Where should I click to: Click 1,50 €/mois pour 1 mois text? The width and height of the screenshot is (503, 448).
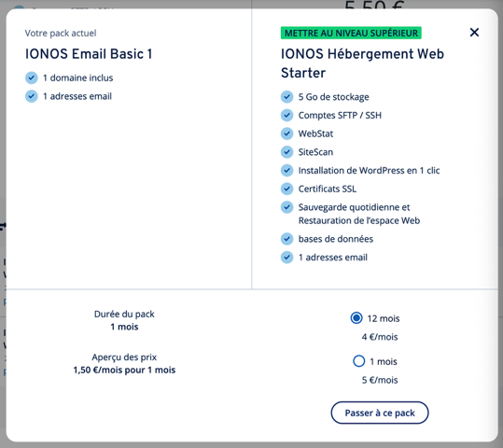tap(124, 370)
